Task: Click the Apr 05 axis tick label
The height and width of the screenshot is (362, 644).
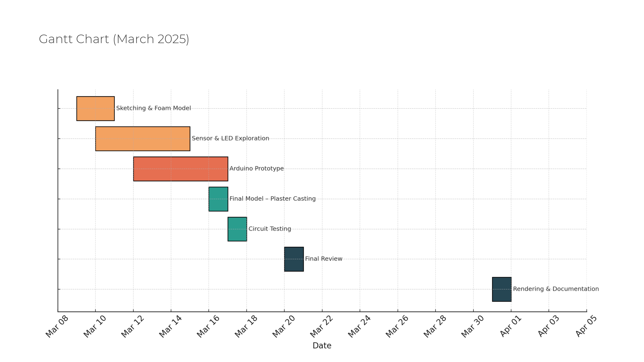Action: (586, 326)
